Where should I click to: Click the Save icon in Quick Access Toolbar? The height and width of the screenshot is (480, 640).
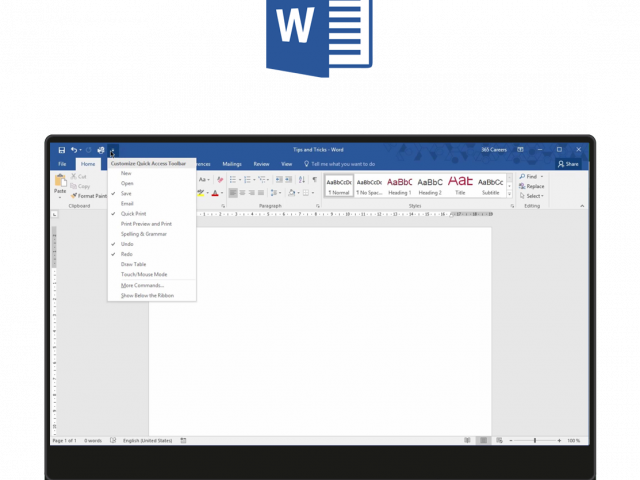point(62,150)
